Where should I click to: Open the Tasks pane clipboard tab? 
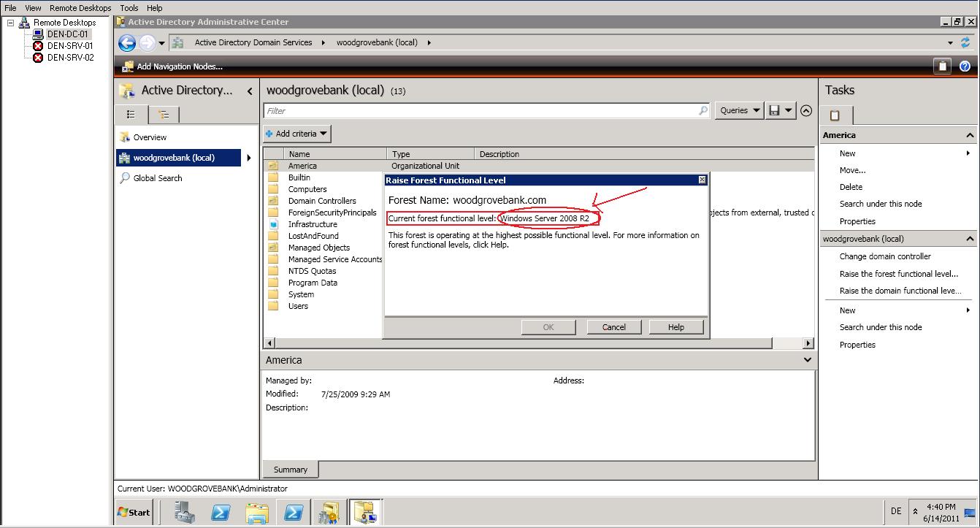[x=835, y=115]
